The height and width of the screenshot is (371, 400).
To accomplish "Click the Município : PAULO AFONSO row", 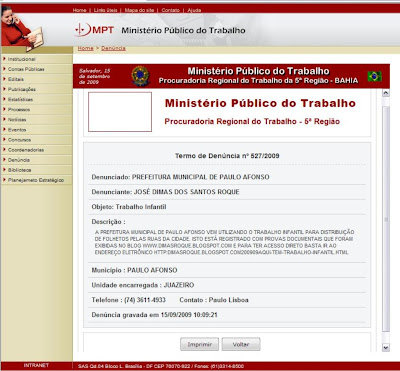I will tap(228, 270).
